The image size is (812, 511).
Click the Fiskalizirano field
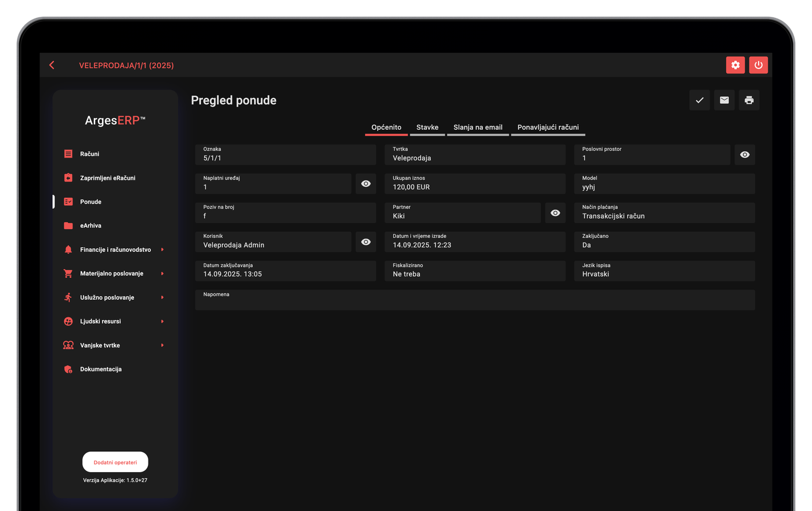coord(475,271)
